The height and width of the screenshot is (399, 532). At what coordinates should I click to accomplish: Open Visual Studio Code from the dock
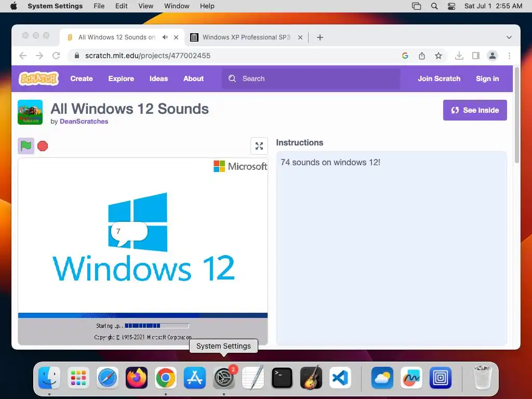pos(340,378)
